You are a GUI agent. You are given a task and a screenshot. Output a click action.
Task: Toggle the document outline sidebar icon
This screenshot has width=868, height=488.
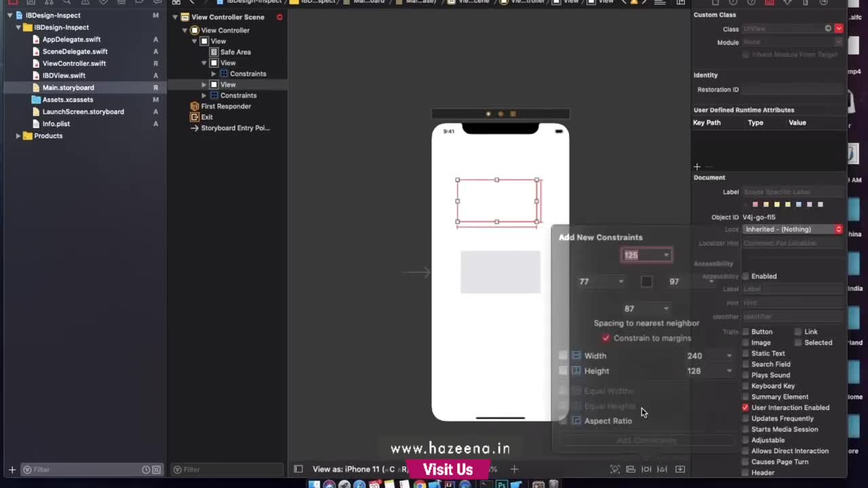(298, 469)
